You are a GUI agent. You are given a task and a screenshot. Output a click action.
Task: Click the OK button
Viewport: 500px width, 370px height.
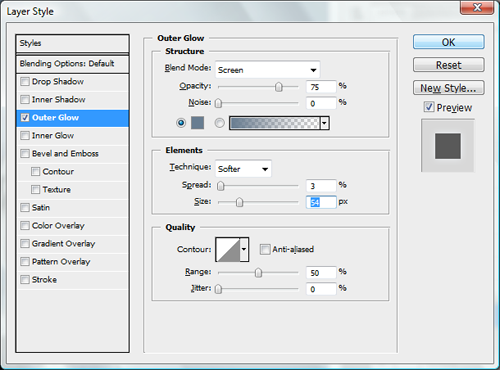point(449,42)
